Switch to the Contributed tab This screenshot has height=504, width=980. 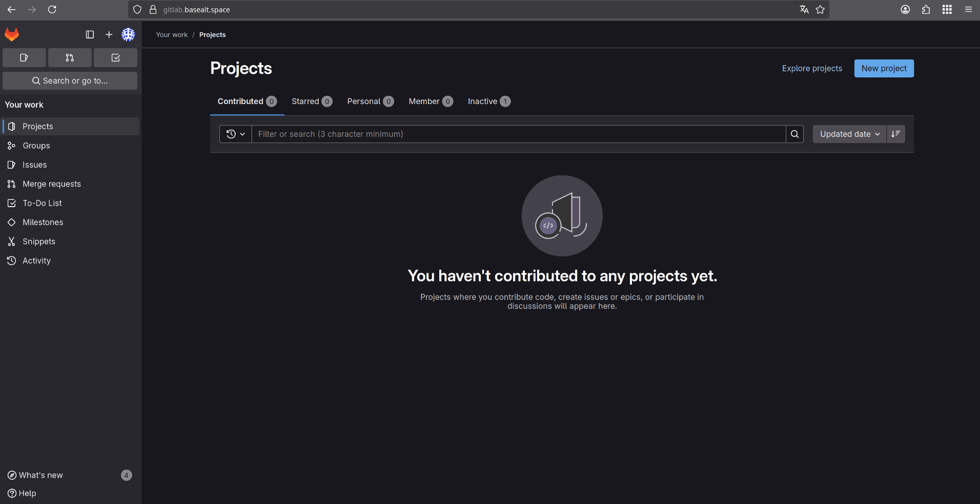click(247, 102)
